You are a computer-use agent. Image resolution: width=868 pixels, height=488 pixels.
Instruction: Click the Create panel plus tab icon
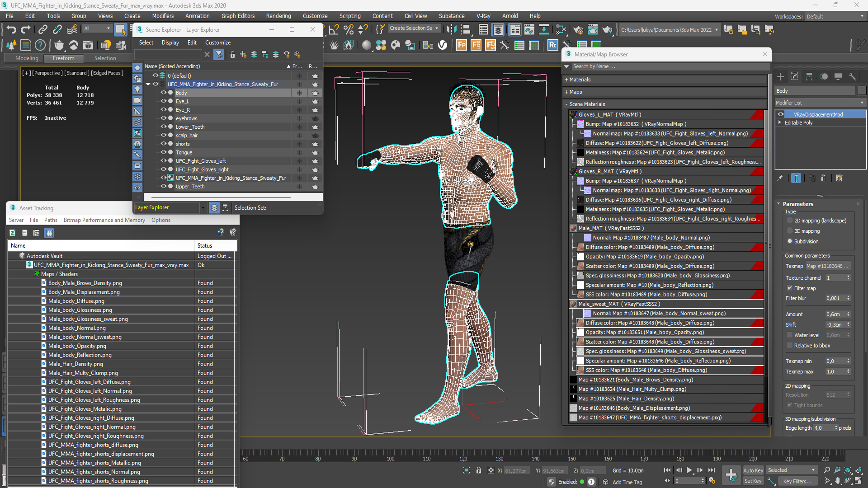(x=780, y=77)
